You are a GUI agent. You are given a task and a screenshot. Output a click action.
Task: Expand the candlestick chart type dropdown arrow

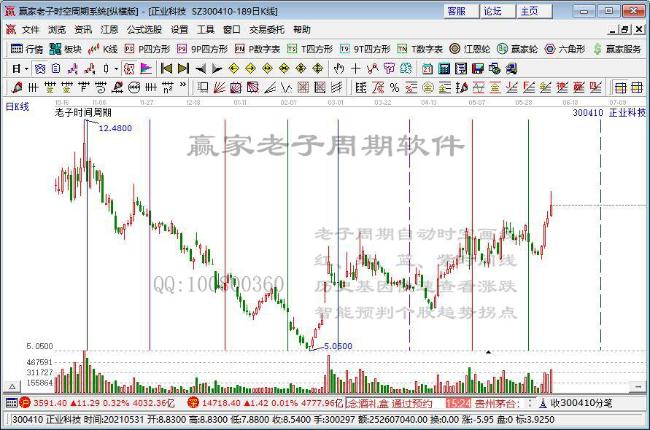116,68
